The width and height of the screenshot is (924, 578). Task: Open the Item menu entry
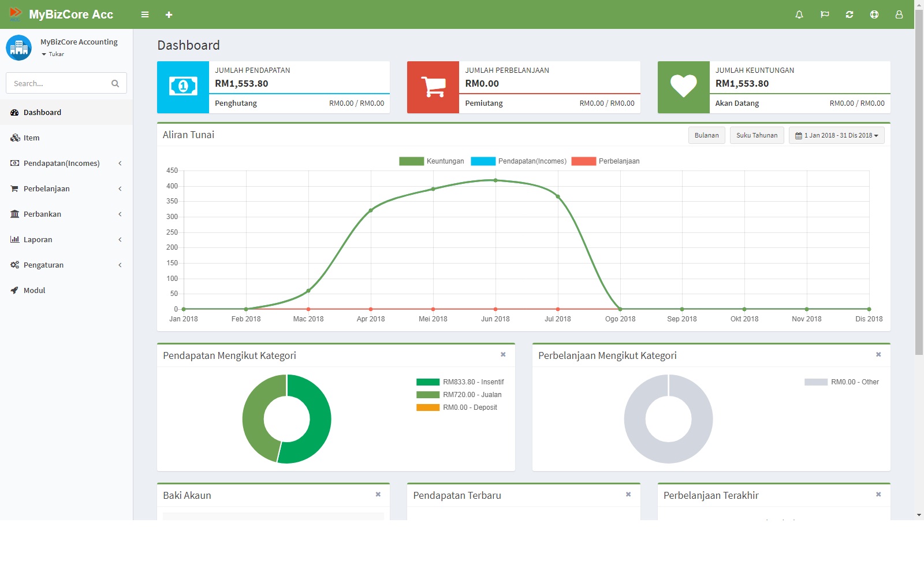66,138
